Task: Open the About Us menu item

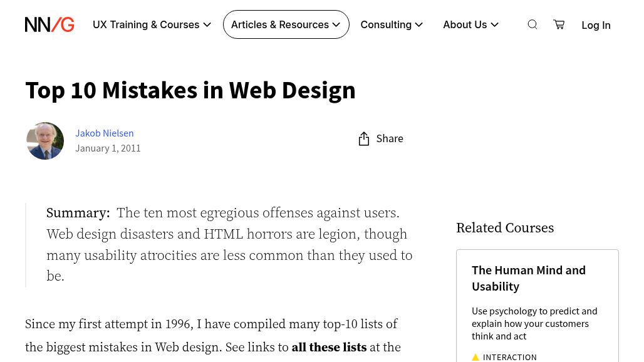Action: coord(465,24)
